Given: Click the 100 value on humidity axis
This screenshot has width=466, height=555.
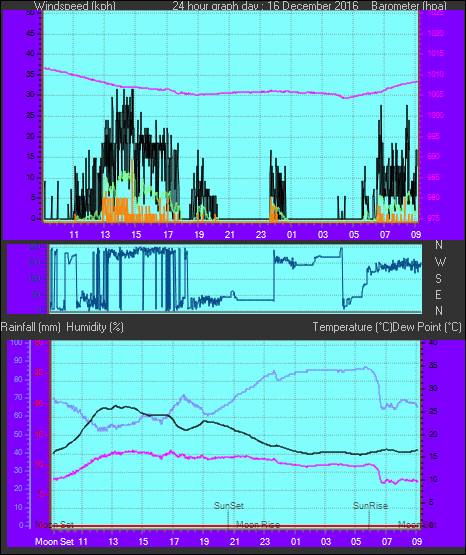Looking at the screenshot, I should (16, 342).
